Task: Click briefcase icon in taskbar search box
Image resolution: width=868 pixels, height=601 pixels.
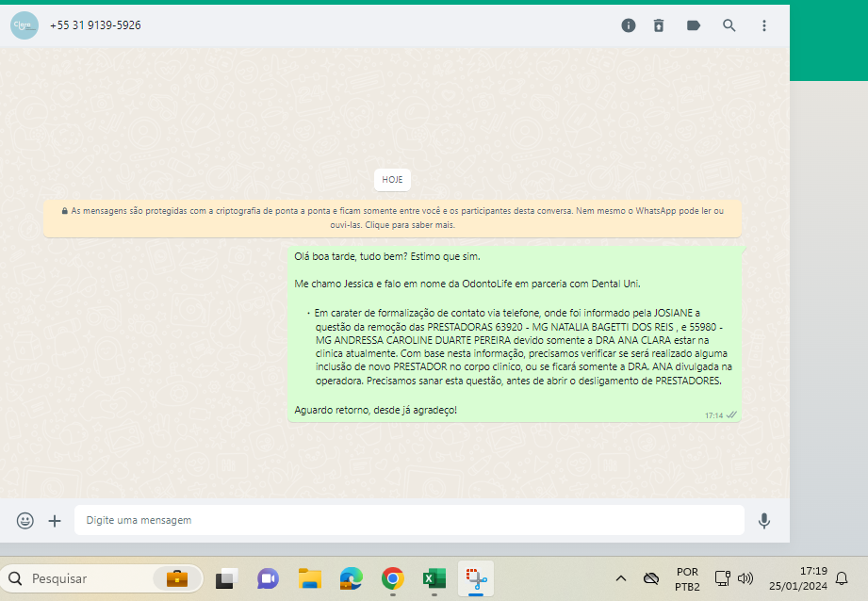Action: tap(177, 579)
